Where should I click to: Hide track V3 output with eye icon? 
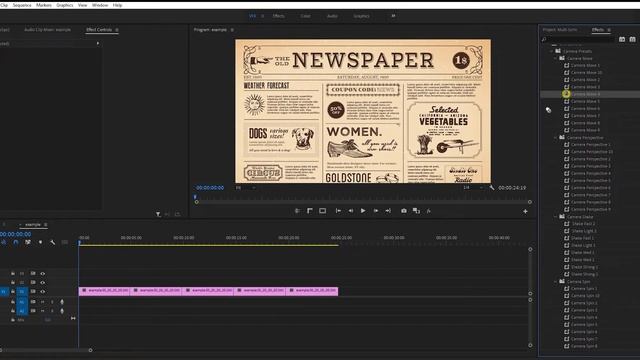[x=42, y=273]
